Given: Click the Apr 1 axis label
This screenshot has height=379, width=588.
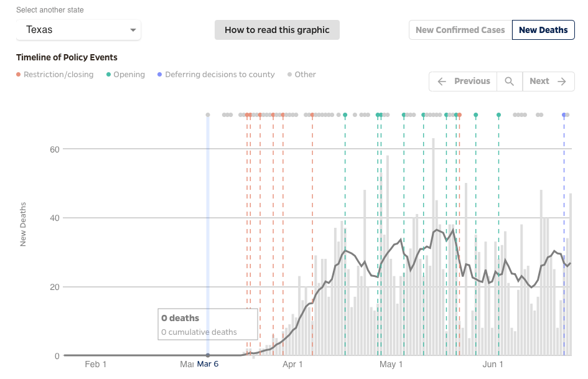Looking at the screenshot, I should tap(292, 364).
